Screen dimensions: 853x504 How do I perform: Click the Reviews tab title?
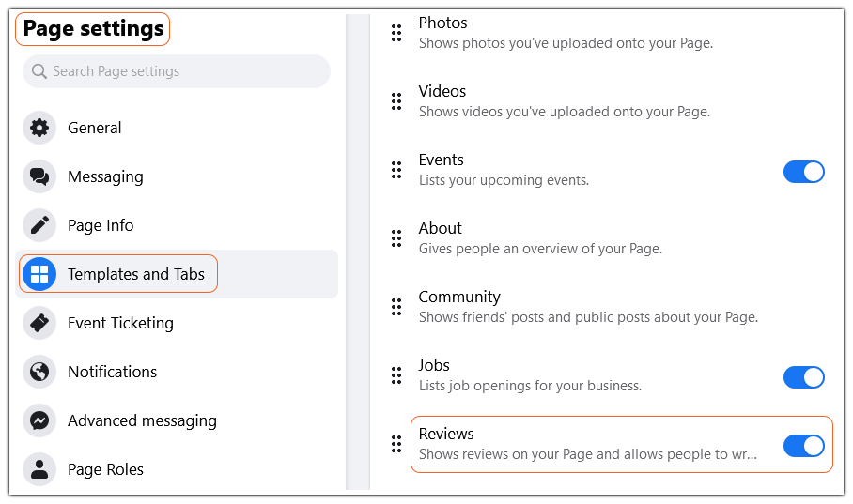pos(446,434)
